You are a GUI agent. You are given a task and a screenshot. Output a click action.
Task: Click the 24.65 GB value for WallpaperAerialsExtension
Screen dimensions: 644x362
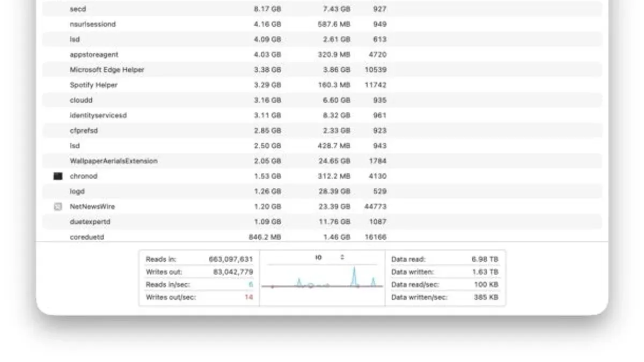(x=335, y=161)
